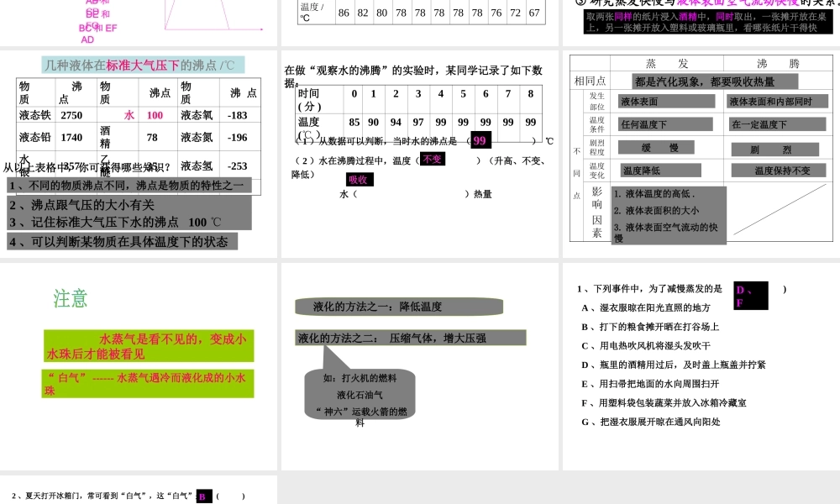Select the grey box 温度降低
This screenshot has width=840, height=504.
[x=661, y=171]
